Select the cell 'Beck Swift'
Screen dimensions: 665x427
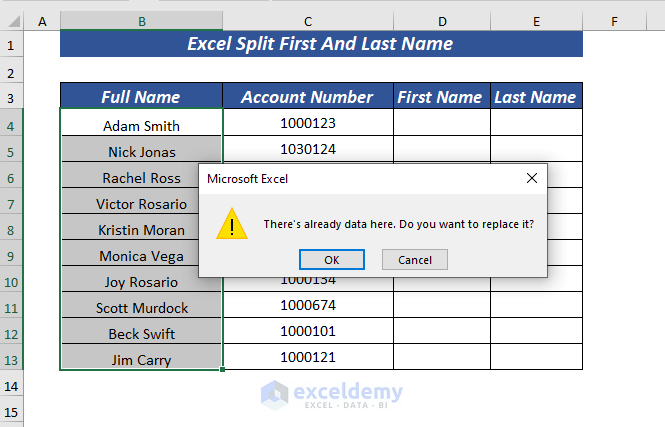(141, 331)
